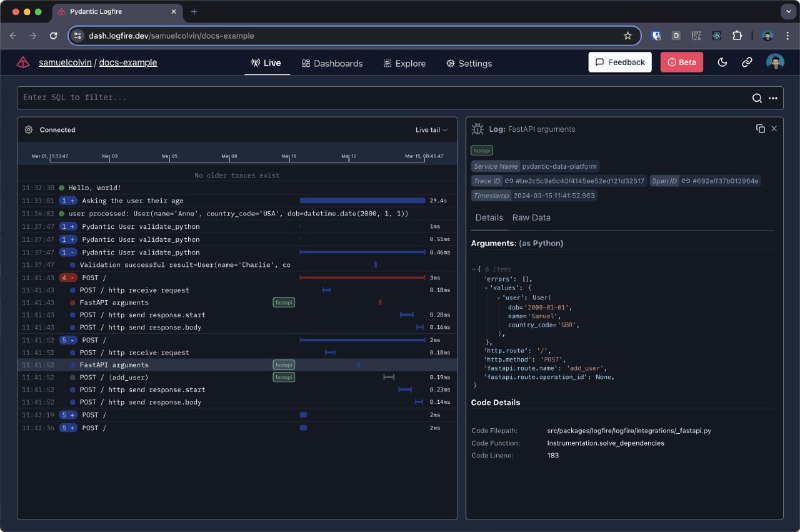Toggle dark mode moon icon

(722, 62)
